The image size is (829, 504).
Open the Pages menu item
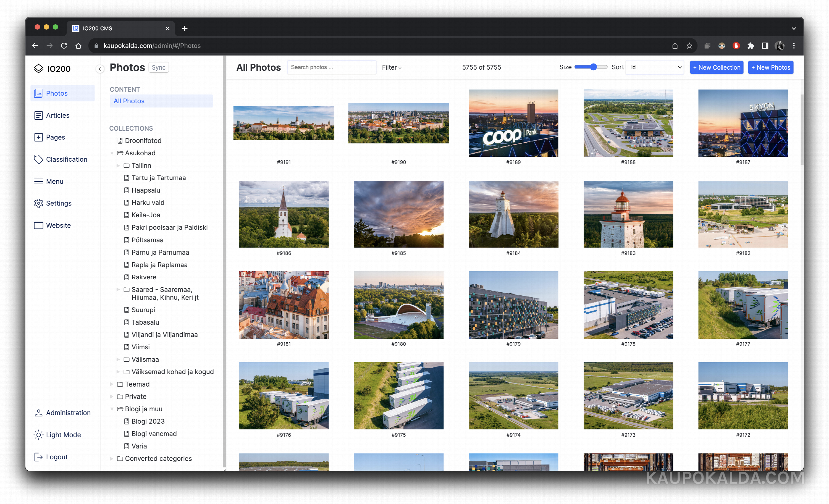coord(55,137)
